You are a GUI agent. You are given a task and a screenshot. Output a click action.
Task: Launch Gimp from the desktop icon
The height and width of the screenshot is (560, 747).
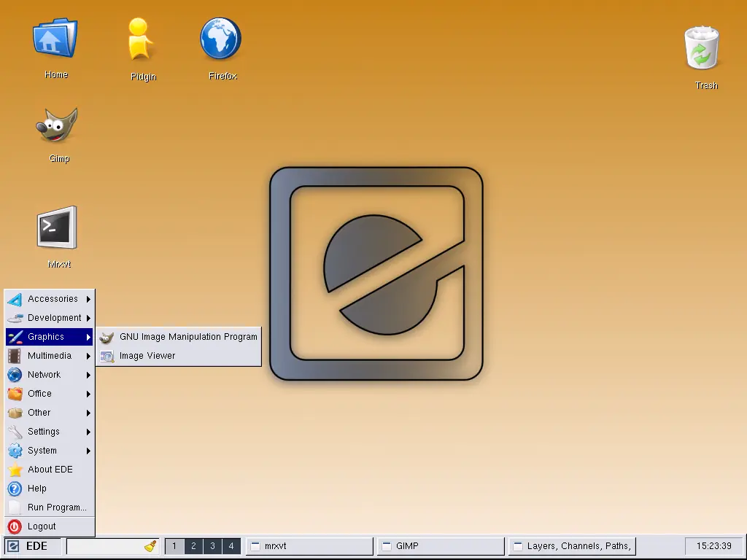point(57,125)
